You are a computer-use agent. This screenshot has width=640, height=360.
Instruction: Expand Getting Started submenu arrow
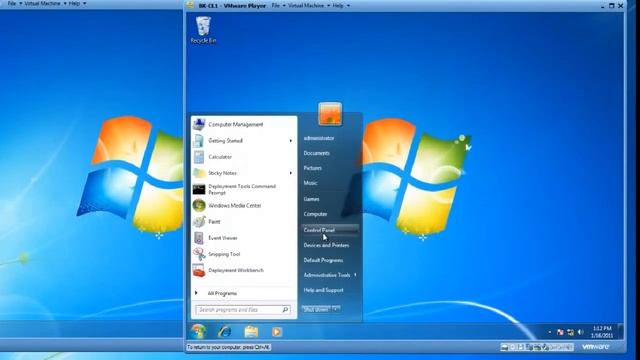coord(291,141)
